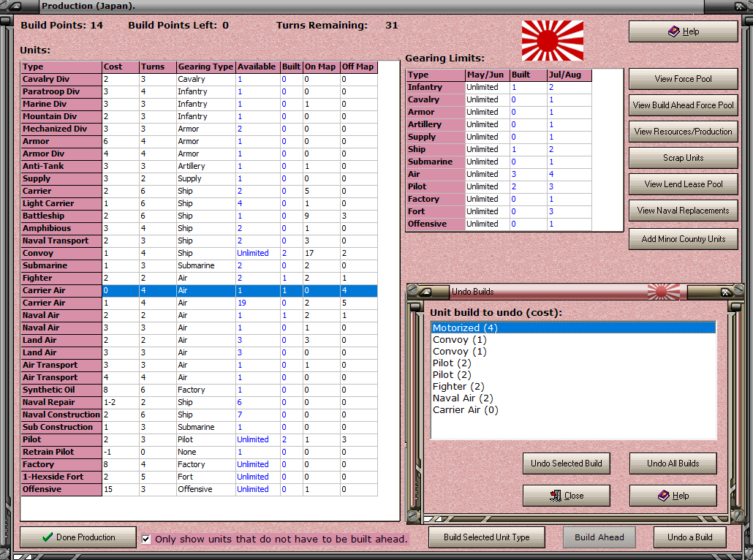Select the Naval Repair unit row

point(200,403)
